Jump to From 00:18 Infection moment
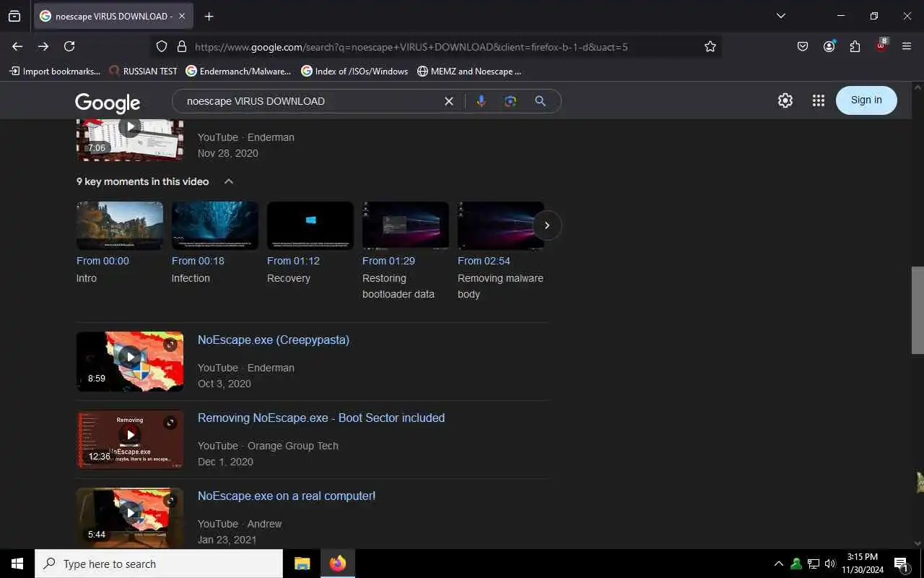Viewport: 924px width, 578px height. (x=215, y=226)
